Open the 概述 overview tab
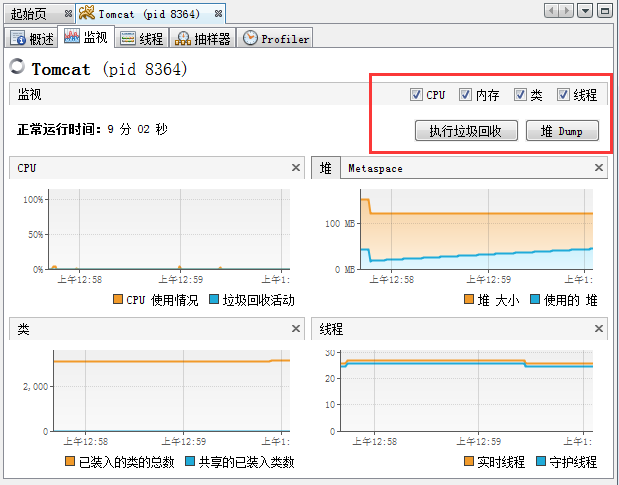This screenshot has height=485, width=619. click(32, 39)
